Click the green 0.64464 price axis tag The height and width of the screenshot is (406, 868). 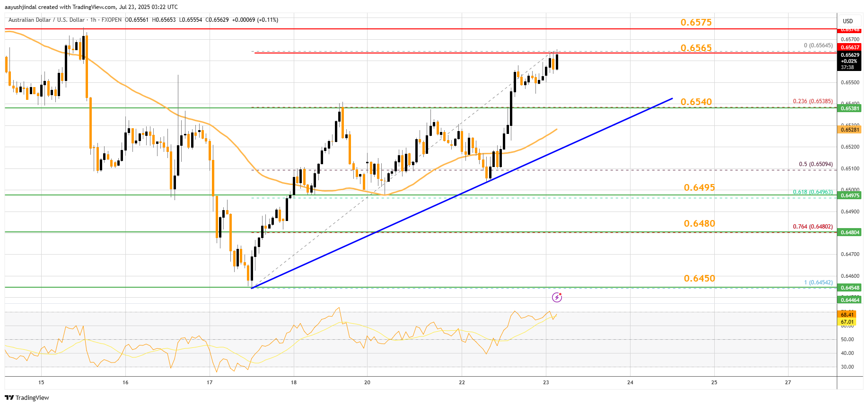[850, 300]
